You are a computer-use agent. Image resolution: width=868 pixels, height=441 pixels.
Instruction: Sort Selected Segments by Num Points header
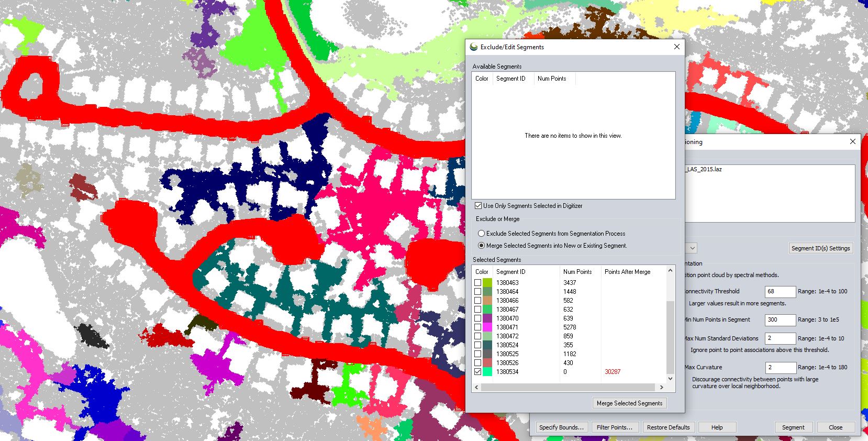click(x=581, y=272)
